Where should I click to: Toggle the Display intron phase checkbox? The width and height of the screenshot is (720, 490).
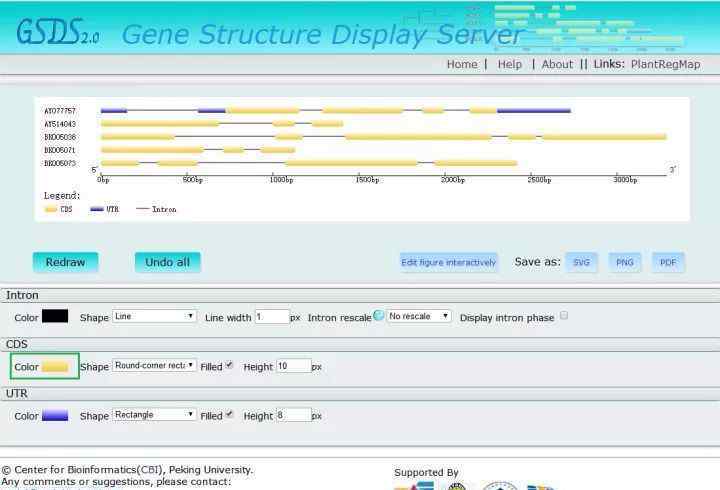click(564, 316)
